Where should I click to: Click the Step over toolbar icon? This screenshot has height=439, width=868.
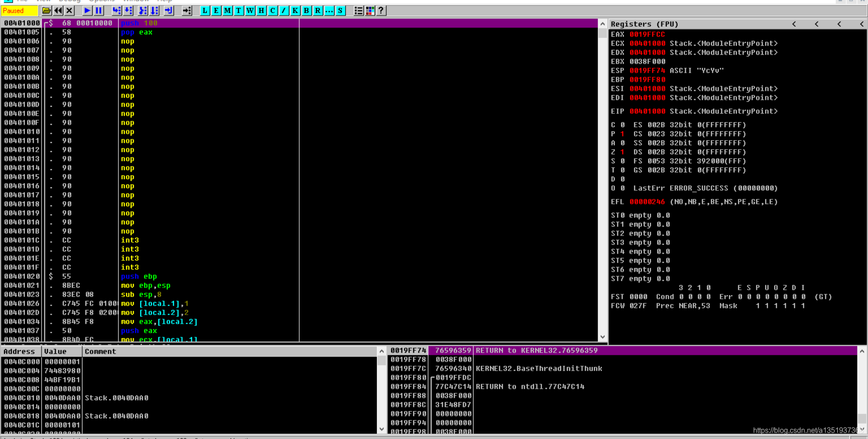pyautogui.click(x=128, y=10)
